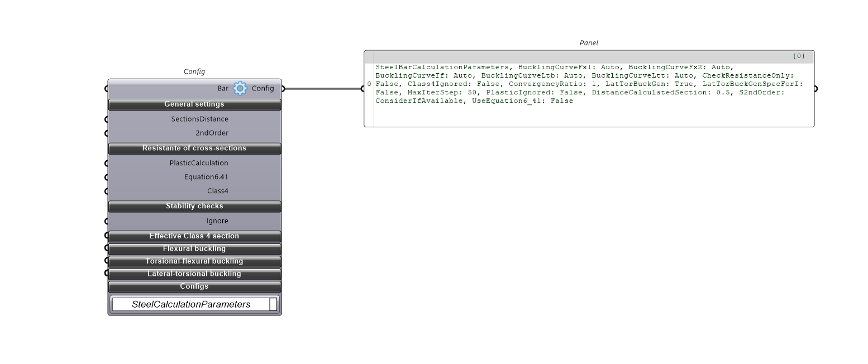Click the Panel's right output grip

tap(815, 88)
